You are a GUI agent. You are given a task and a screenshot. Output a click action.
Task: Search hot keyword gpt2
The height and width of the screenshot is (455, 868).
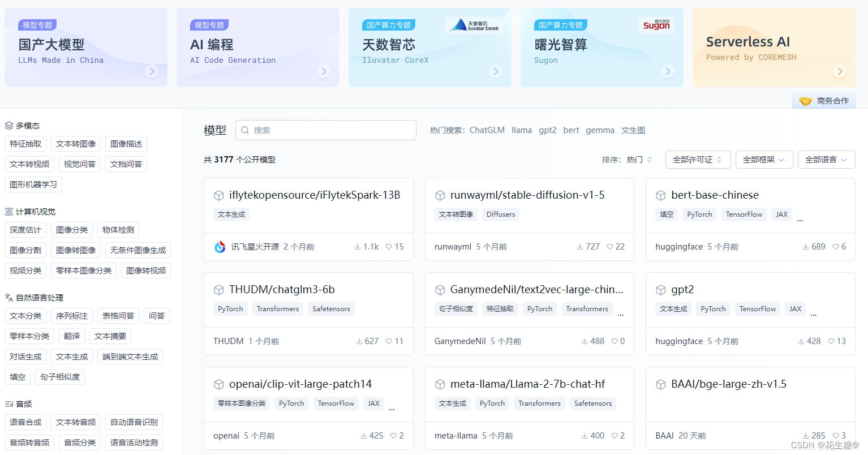[548, 130]
